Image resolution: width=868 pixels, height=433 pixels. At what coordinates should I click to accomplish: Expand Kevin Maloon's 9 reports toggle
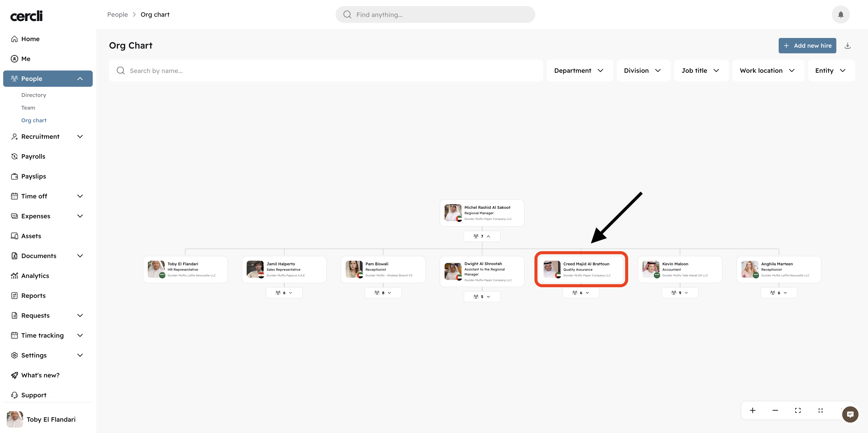[680, 293]
